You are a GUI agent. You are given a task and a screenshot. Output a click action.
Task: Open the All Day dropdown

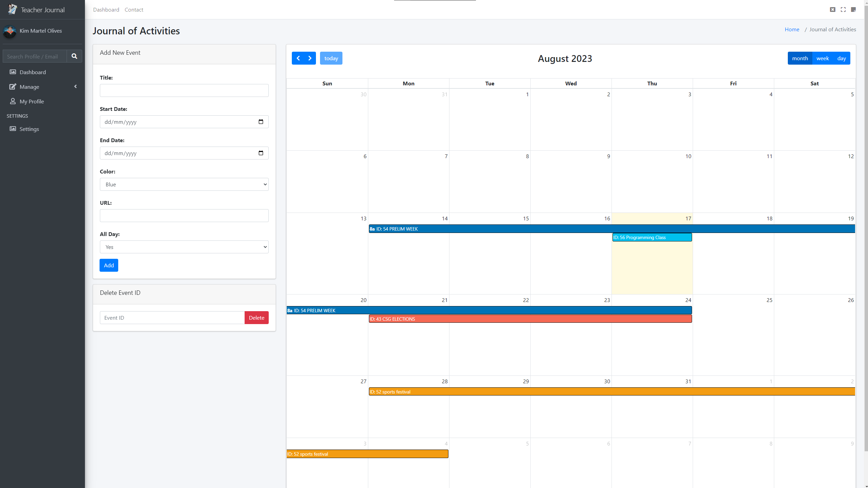coord(184,247)
